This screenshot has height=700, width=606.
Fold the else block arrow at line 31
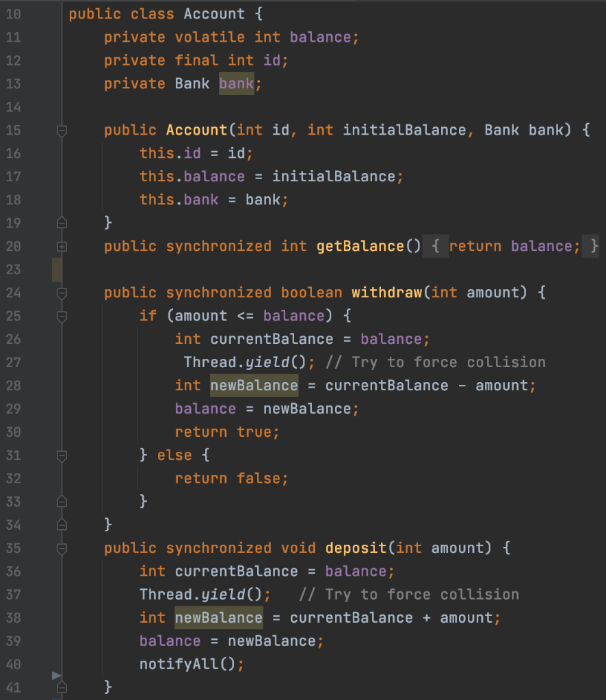tap(61, 455)
